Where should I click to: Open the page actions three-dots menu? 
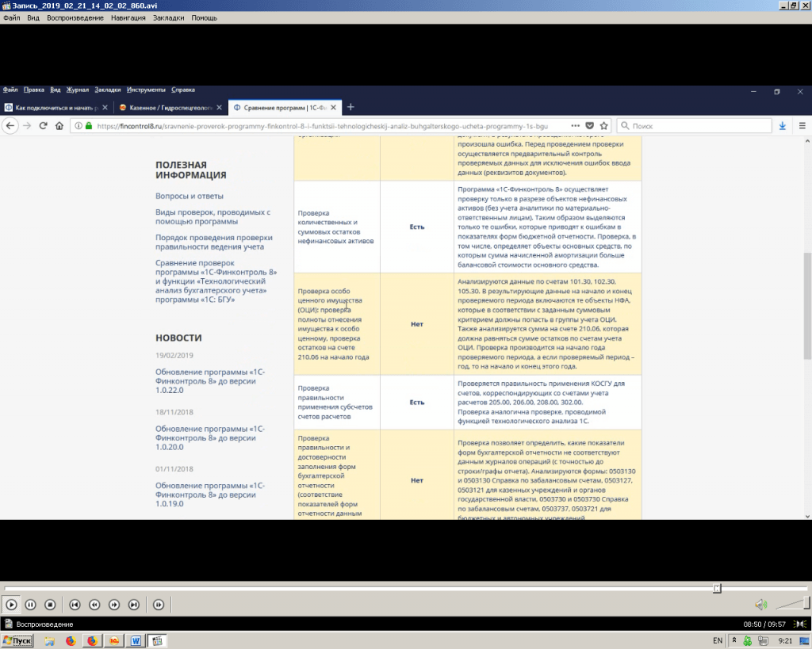click(x=575, y=125)
